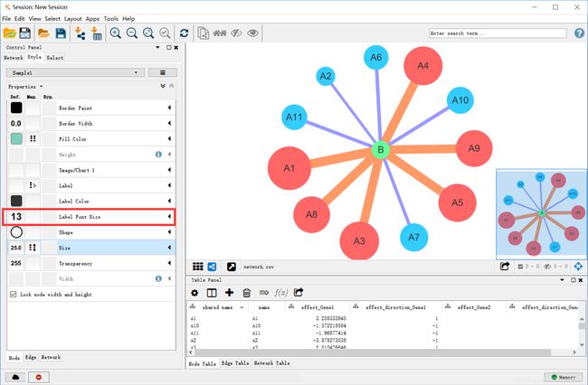Show all hidden nodes and edges
The image size is (588, 385).
coord(252,33)
